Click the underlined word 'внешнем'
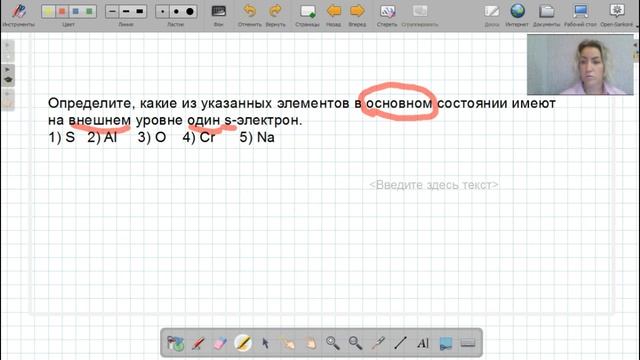640x360 pixels. pyautogui.click(x=100, y=120)
